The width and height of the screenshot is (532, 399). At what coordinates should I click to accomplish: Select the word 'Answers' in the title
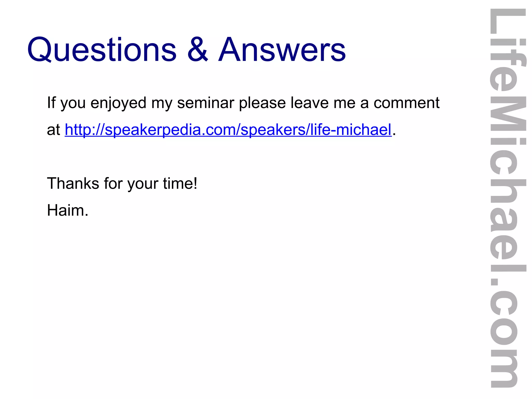pos(282,50)
